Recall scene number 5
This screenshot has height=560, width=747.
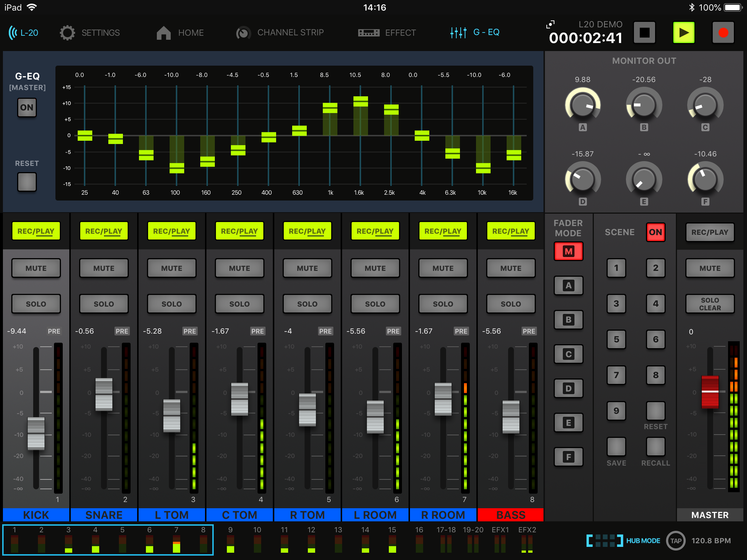coord(616,339)
